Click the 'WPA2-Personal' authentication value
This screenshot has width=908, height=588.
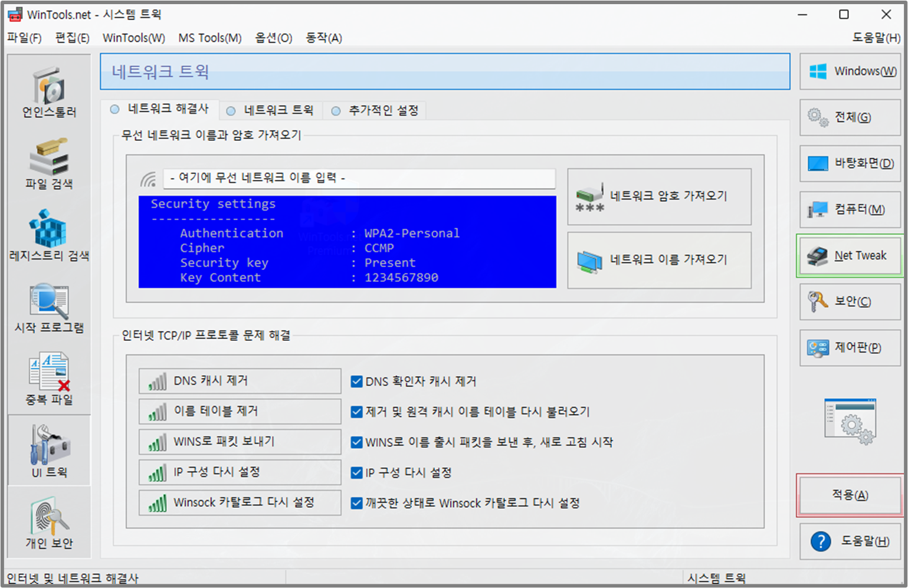412,234
